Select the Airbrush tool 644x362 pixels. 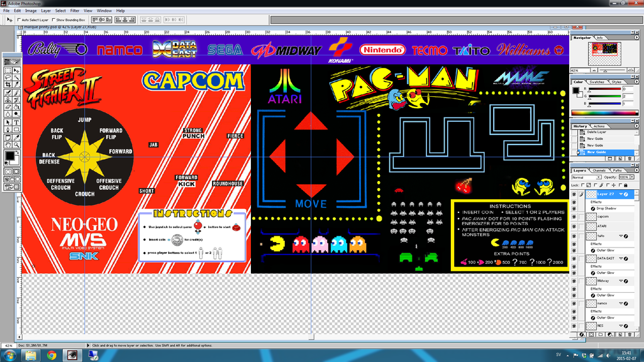pyautogui.click(x=8, y=93)
